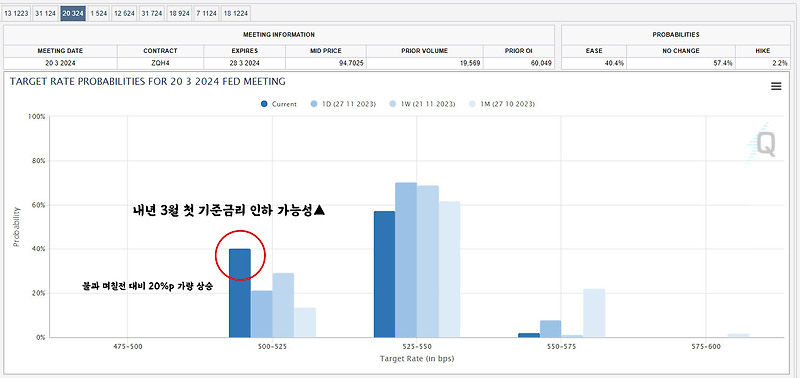The height and width of the screenshot is (378, 800).
Task: Click the contract value ZQH4
Action: pyautogui.click(x=160, y=63)
